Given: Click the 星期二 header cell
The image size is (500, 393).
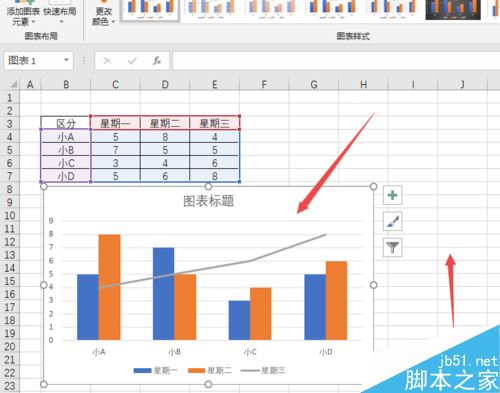Looking at the screenshot, I should [x=165, y=123].
